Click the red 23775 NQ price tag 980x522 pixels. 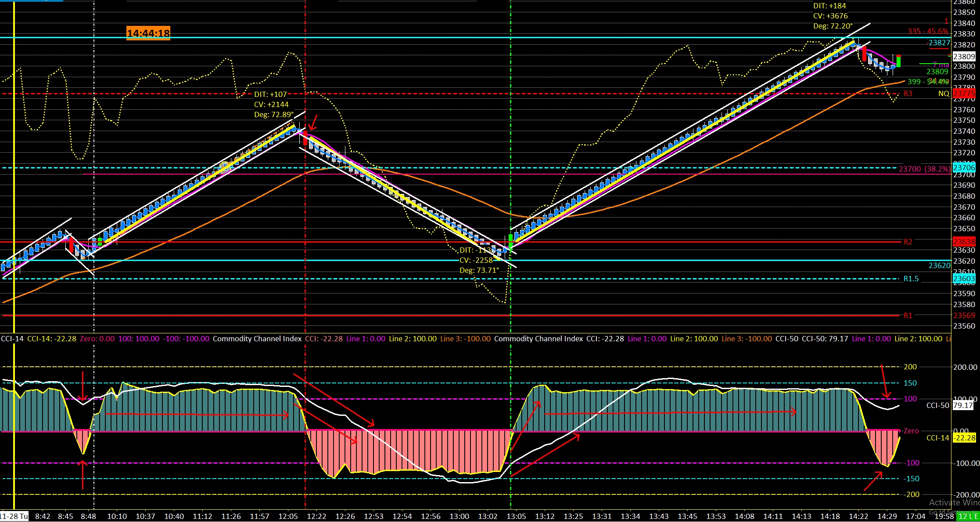(964, 93)
